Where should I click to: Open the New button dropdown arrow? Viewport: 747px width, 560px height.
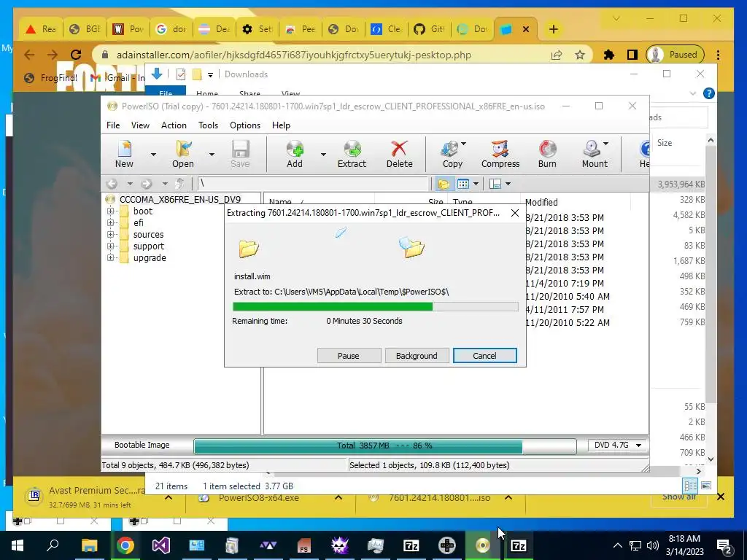tap(153, 155)
